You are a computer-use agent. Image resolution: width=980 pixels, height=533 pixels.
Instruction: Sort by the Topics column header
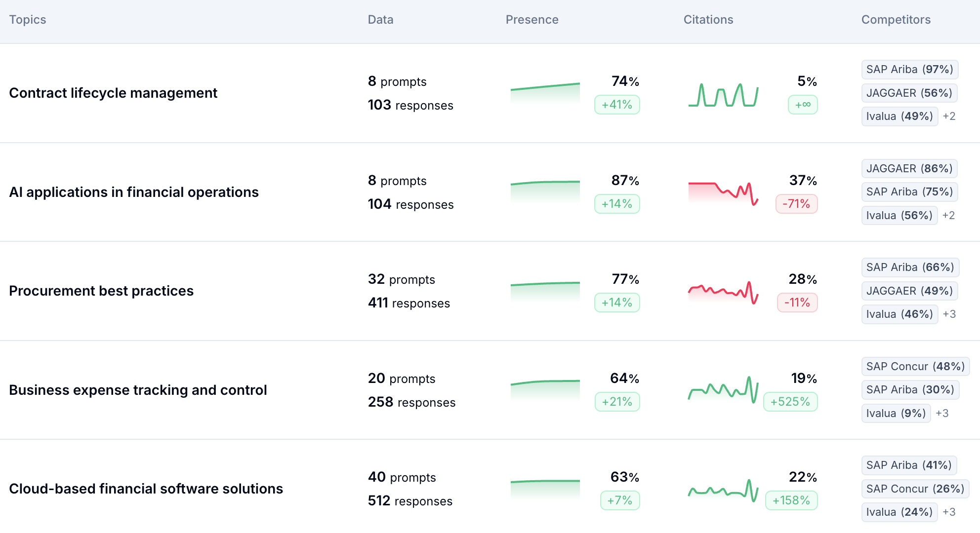click(27, 19)
